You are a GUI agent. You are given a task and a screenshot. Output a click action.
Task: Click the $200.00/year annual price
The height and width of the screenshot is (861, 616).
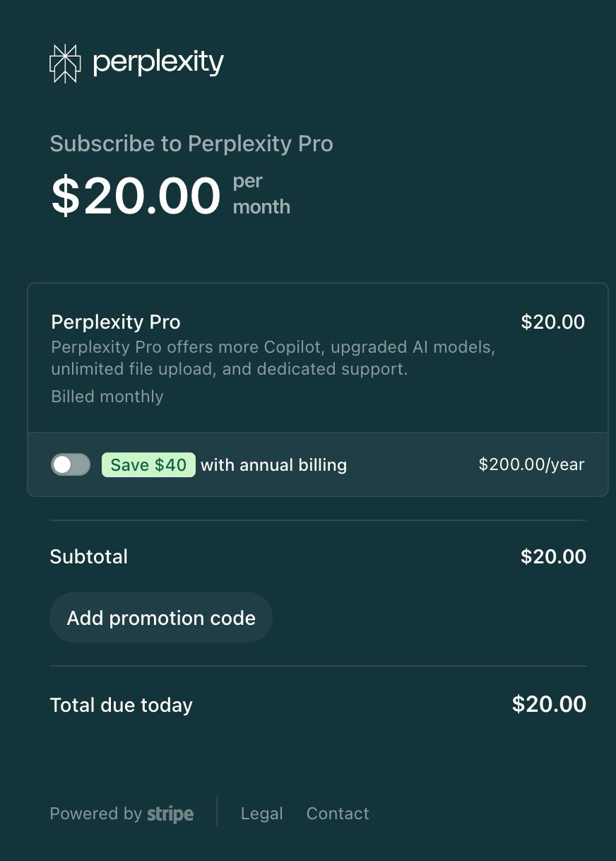(x=531, y=464)
